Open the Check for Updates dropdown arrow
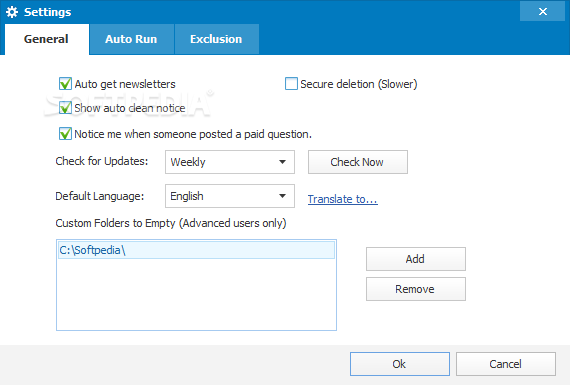 point(282,162)
